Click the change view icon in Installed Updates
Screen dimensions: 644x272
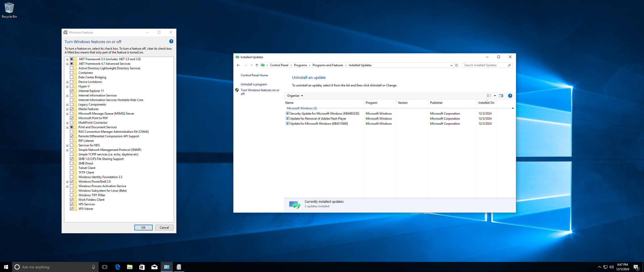[x=489, y=96]
